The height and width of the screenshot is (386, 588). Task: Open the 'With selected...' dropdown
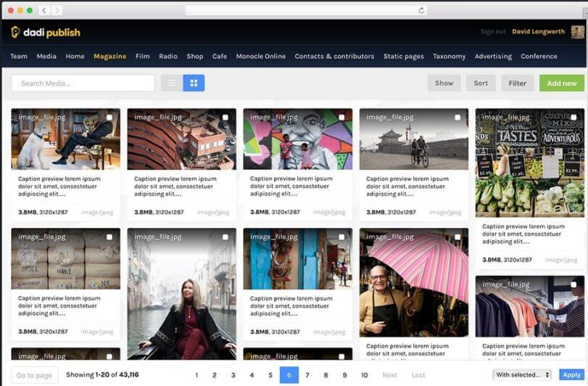522,375
